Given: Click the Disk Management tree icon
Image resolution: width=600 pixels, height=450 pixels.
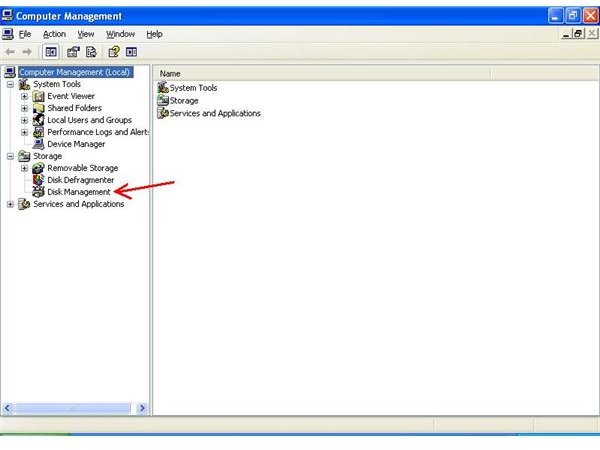Looking at the screenshot, I should click(38, 192).
